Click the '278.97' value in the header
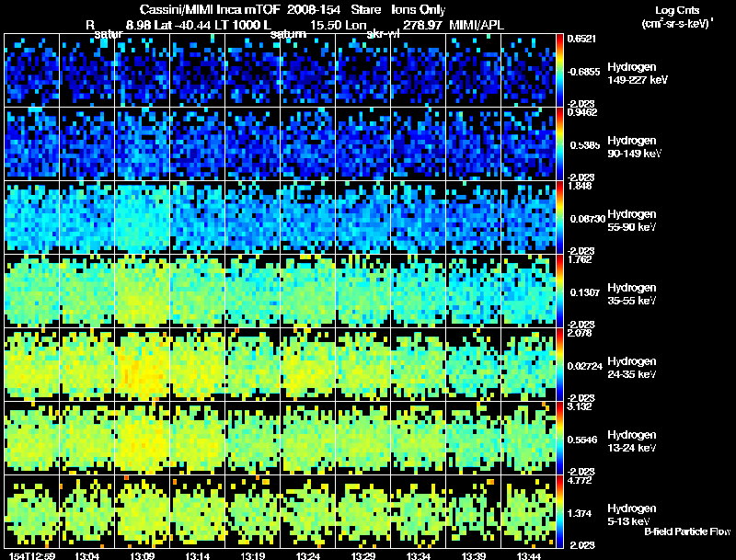Screen dimensions: 736x560 coord(422,25)
